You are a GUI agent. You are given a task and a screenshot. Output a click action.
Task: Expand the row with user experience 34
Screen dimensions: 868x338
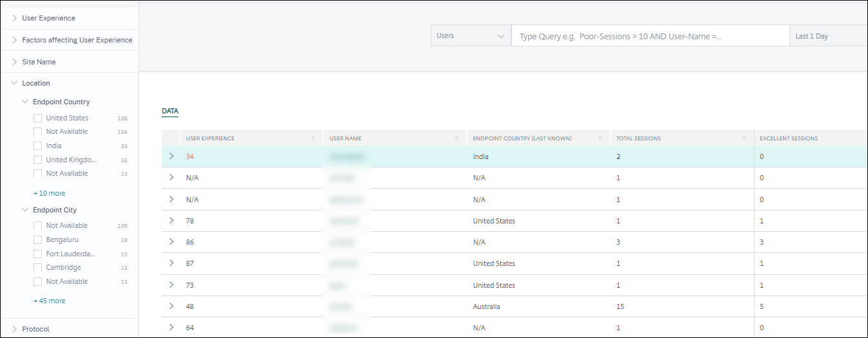171,156
